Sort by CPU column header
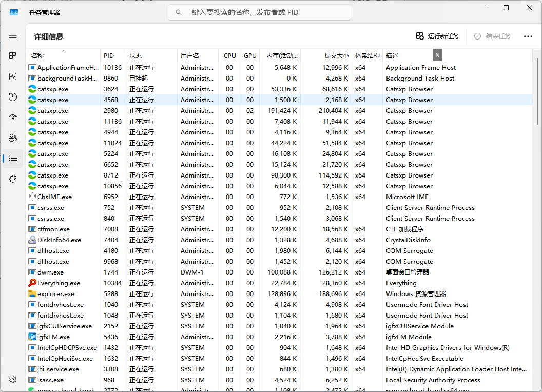The height and width of the screenshot is (392, 542). point(229,55)
